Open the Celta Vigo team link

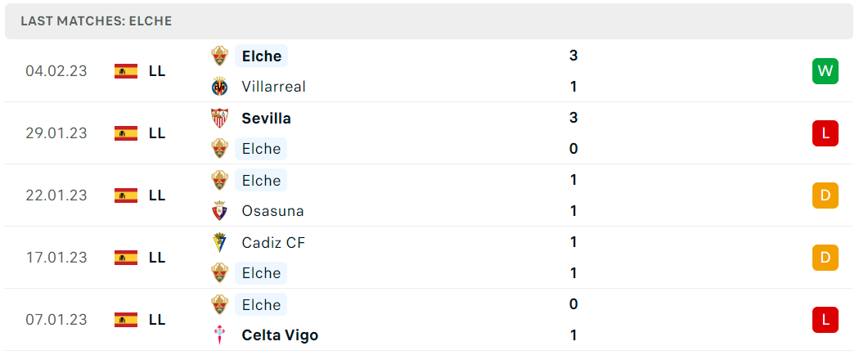pyautogui.click(x=280, y=335)
